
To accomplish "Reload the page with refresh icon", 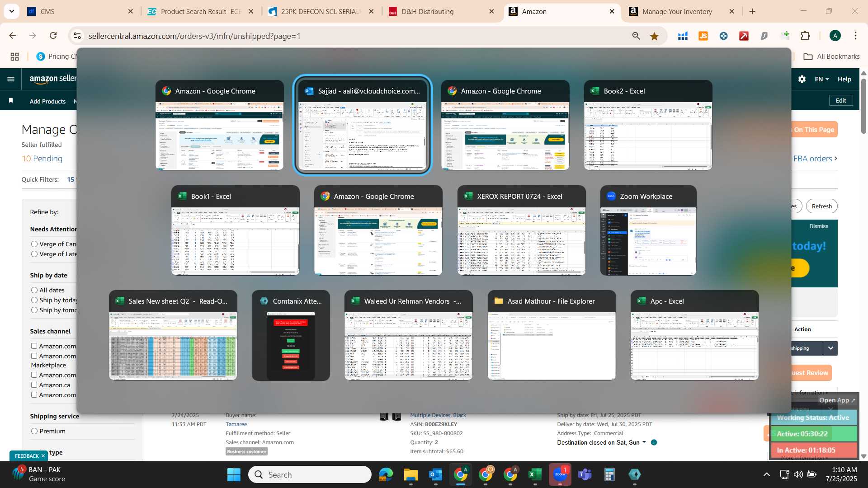I will click(x=53, y=36).
